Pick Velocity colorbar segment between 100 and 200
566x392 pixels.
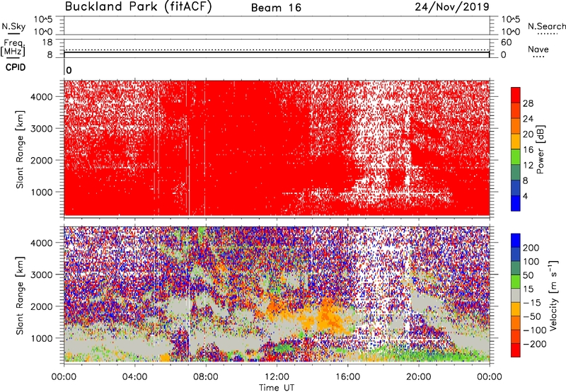tap(516, 255)
